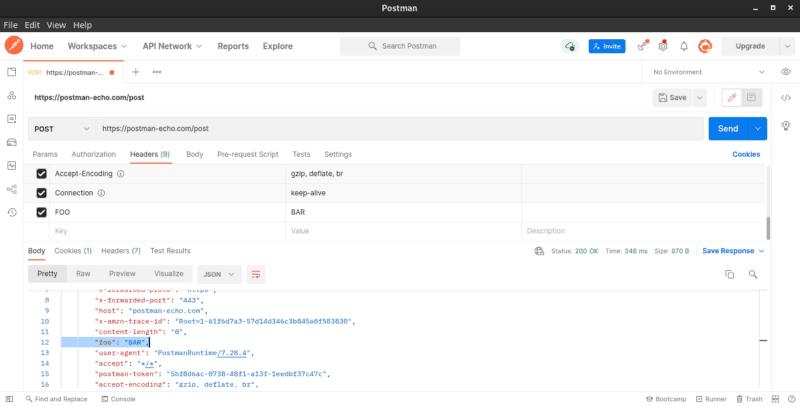Open the response Cookies (1) tab
Image resolution: width=800 pixels, height=406 pixels.
[x=73, y=251]
